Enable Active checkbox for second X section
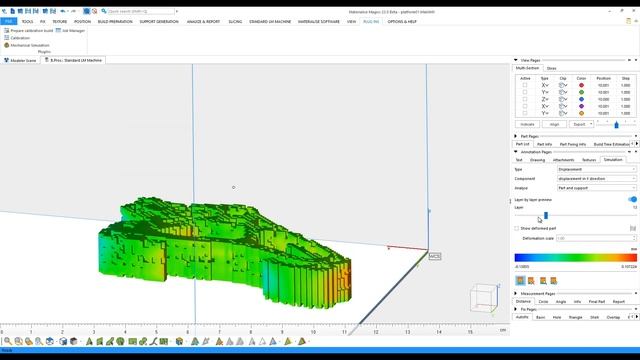The width and height of the screenshot is (640, 360). (525, 106)
